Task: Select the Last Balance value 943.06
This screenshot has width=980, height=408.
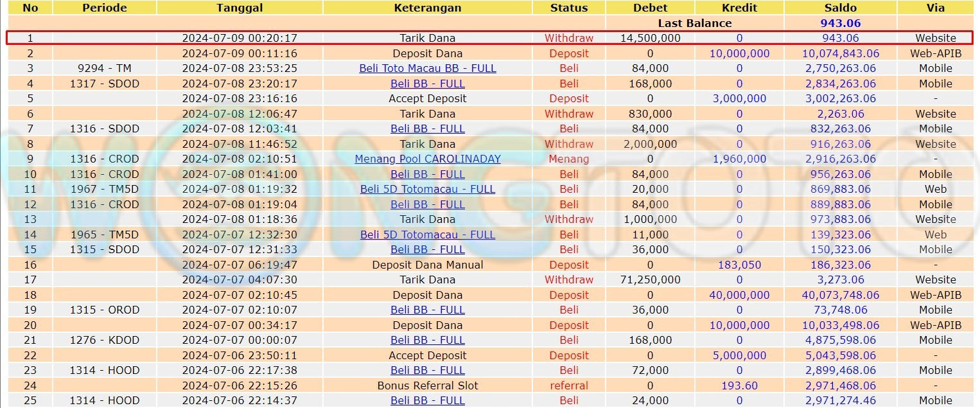Action: tap(840, 23)
